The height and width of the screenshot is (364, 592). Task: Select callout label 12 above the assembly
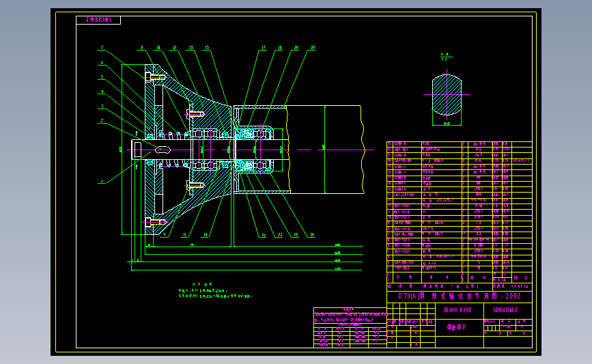174,48
